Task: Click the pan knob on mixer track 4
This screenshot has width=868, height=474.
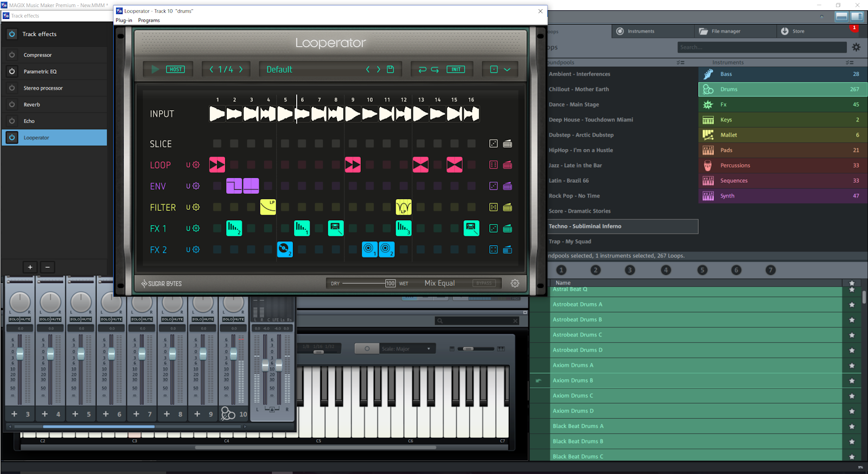Action: pos(50,302)
